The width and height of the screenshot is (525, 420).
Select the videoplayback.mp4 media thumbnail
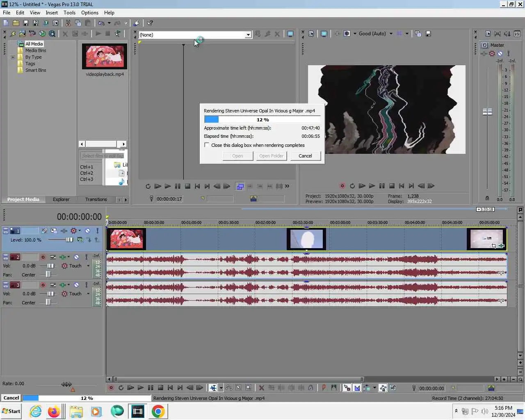pyautogui.click(x=105, y=56)
